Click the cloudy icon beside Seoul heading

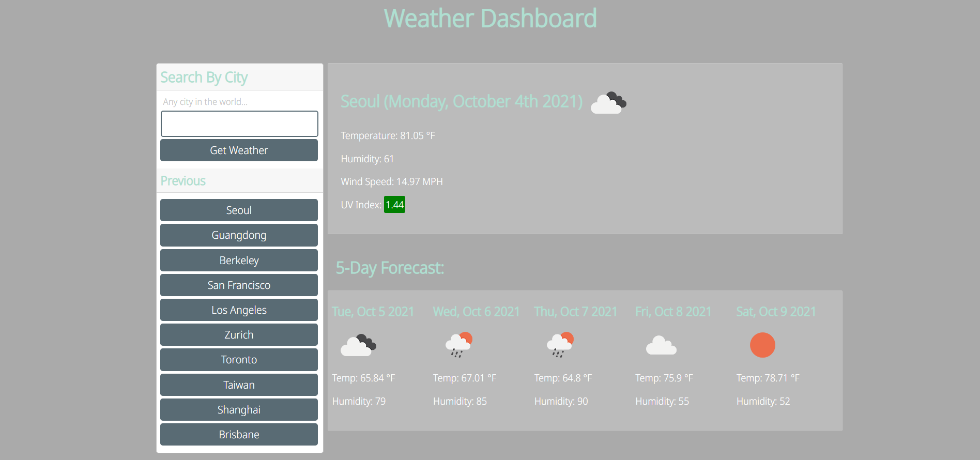click(608, 102)
